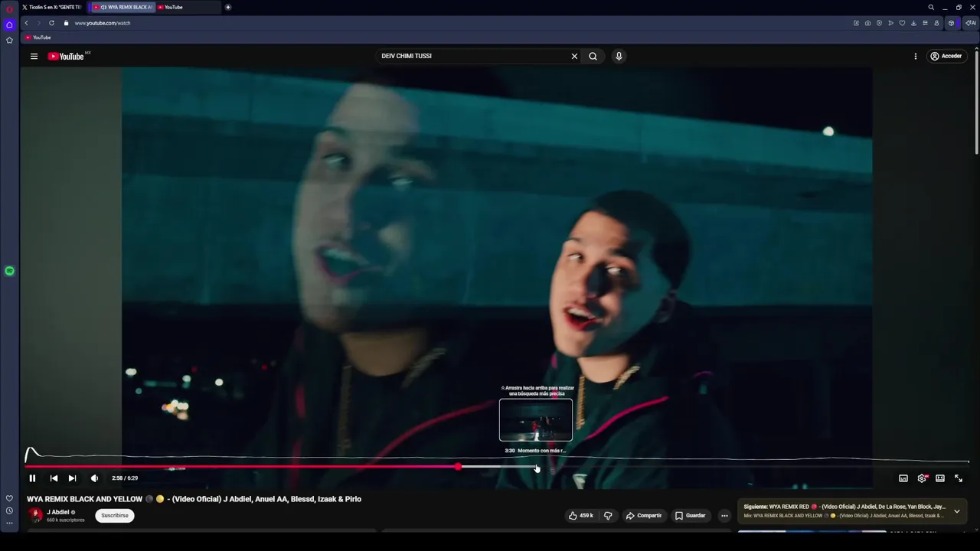This screenshot has width=980, height=551.
Task: Open a new browser tab
Action: [x=228, y=7]
